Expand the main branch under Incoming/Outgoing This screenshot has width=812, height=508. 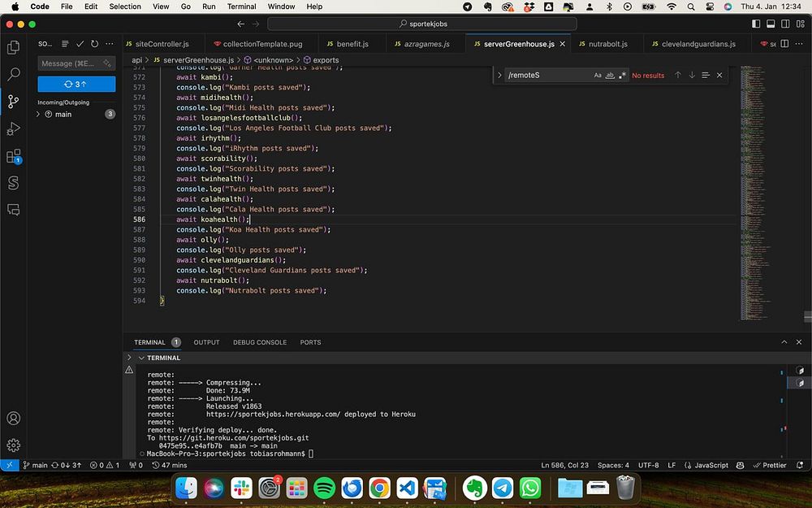click(x=38, y=115)
